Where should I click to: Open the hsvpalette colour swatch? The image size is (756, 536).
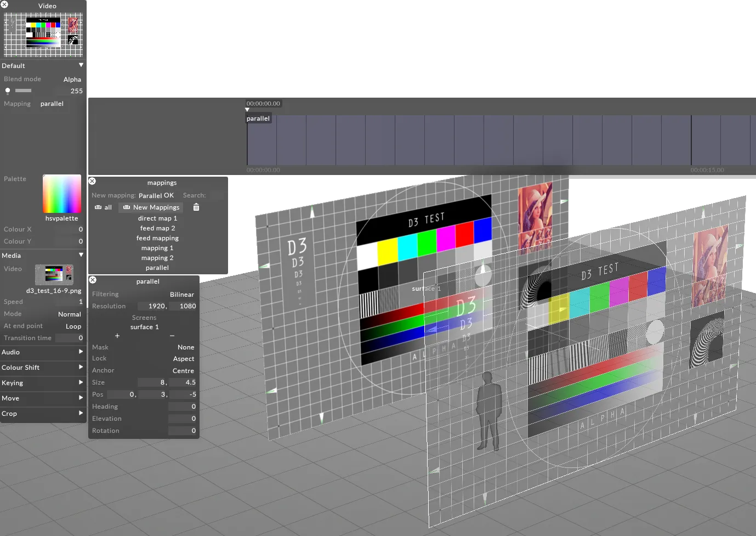(61, 193)
